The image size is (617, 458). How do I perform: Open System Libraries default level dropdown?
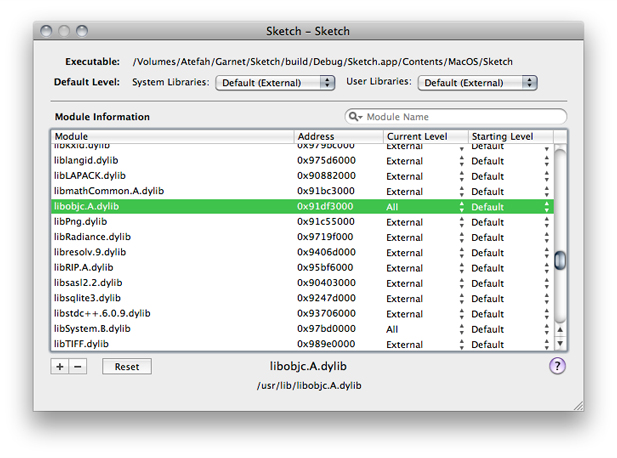click(x=275, y=83)
